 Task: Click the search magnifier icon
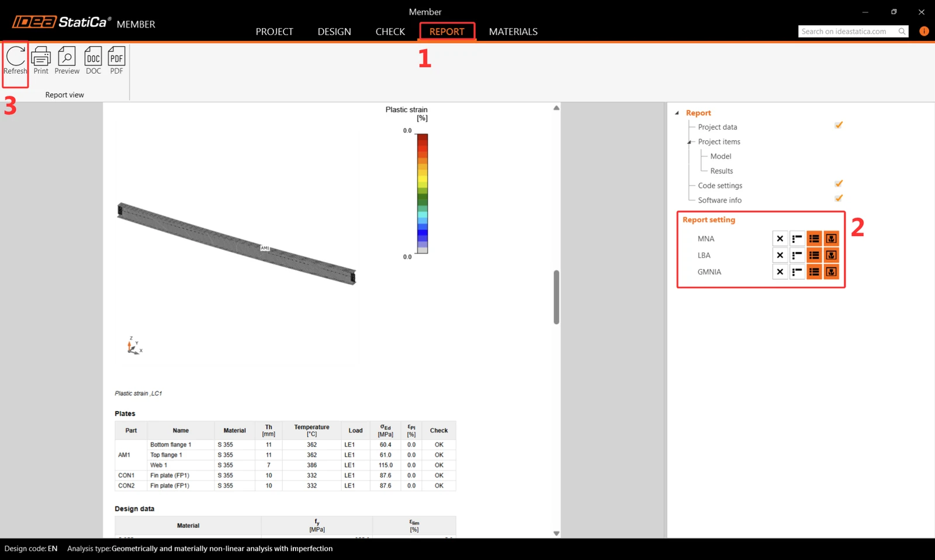(x=902, y=32)
